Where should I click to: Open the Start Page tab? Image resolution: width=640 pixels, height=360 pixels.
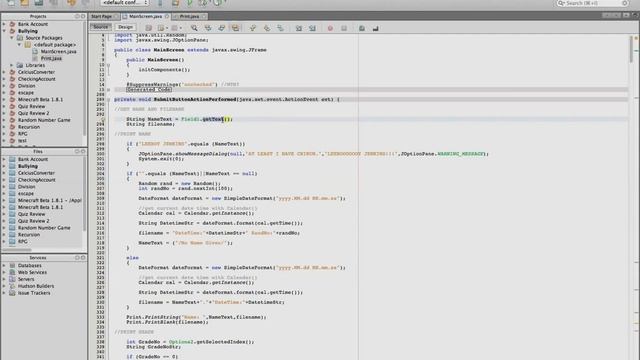(101, 16)
